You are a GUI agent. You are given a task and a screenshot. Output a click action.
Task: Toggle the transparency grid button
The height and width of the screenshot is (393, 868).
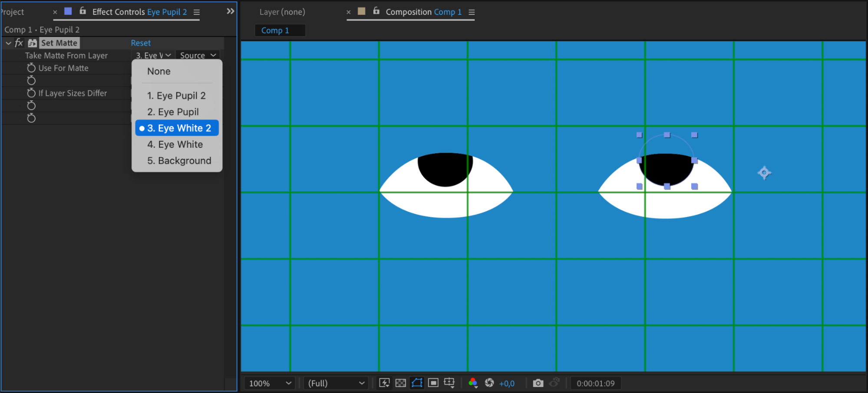pyautogui.click(x=401, y=383)
